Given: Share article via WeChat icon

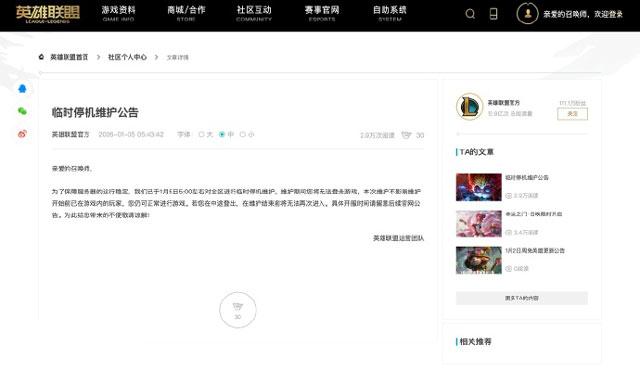Looking at the screenshot, I should [x=22, y=111].
